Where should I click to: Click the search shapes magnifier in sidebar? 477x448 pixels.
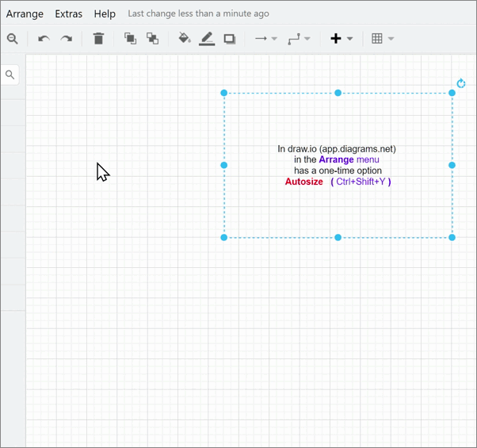click(x=10, y=75)
